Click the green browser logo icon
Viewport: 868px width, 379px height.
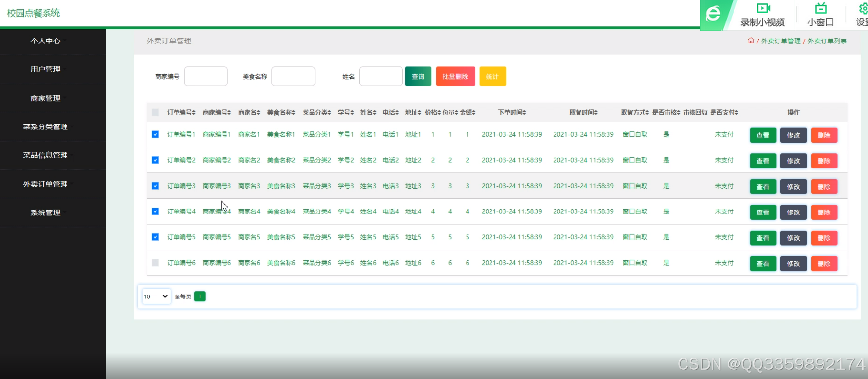coord(713,13)
